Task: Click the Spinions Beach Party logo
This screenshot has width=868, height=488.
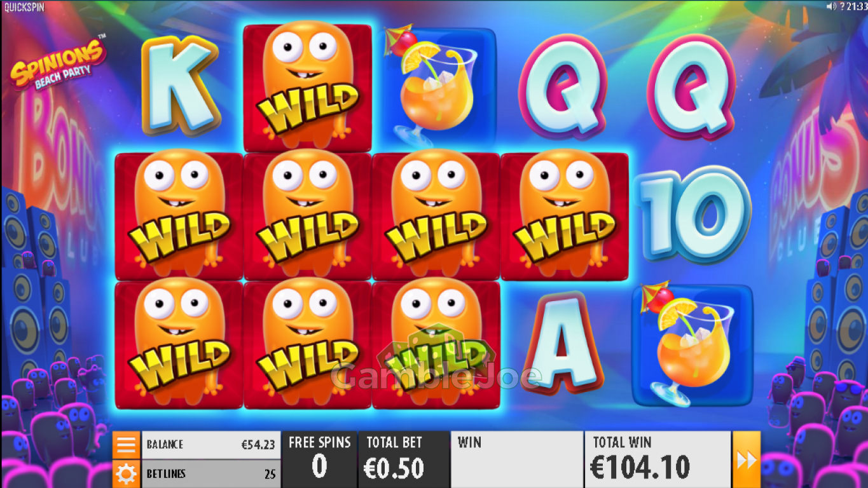Action: coord(56,65)
